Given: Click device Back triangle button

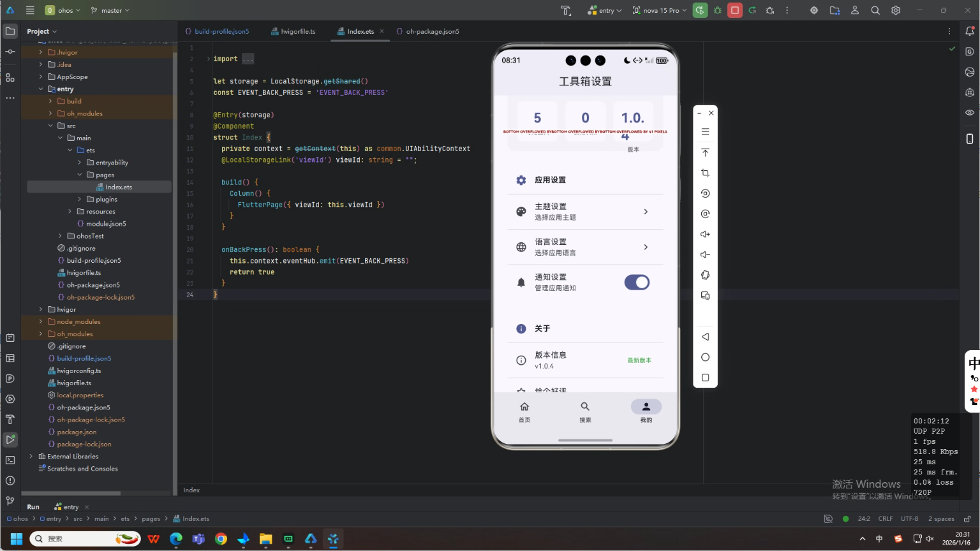Looking at the screenshot, I should click(705, 337).
